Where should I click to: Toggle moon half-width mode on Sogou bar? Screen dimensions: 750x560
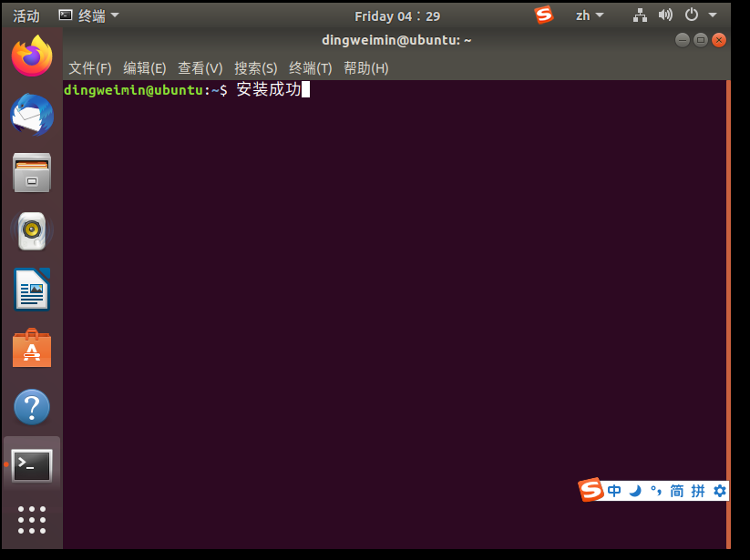[635, 491]
